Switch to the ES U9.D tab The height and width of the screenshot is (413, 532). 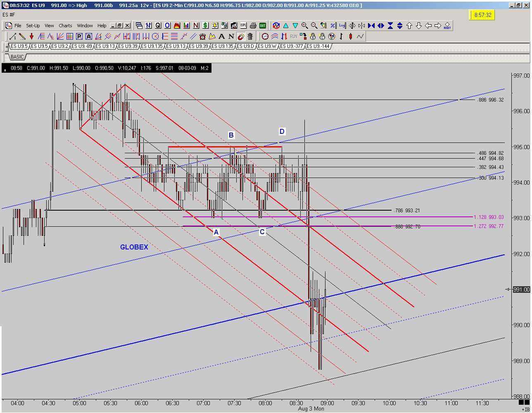245,46
